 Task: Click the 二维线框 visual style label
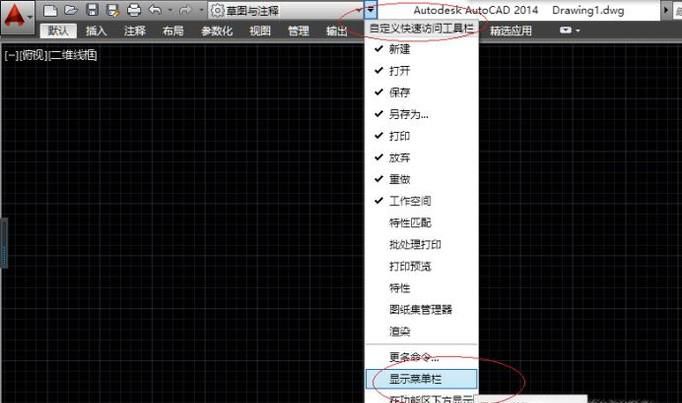(x=73, y=55)
